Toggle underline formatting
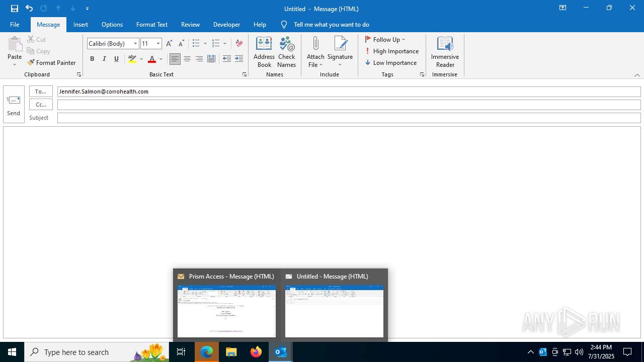Screen dimensions: 644x362 116,59
